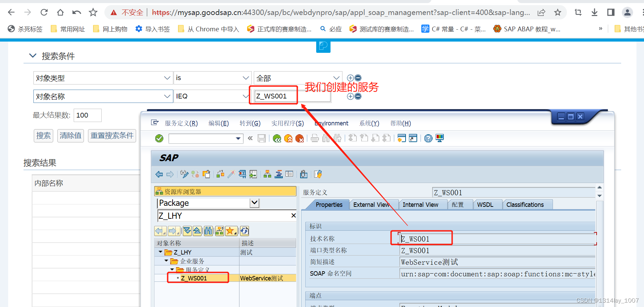Click blue back arrow in application toolbar
The height and width of the screenshot is (307, 644).
(x=159, y=174)
